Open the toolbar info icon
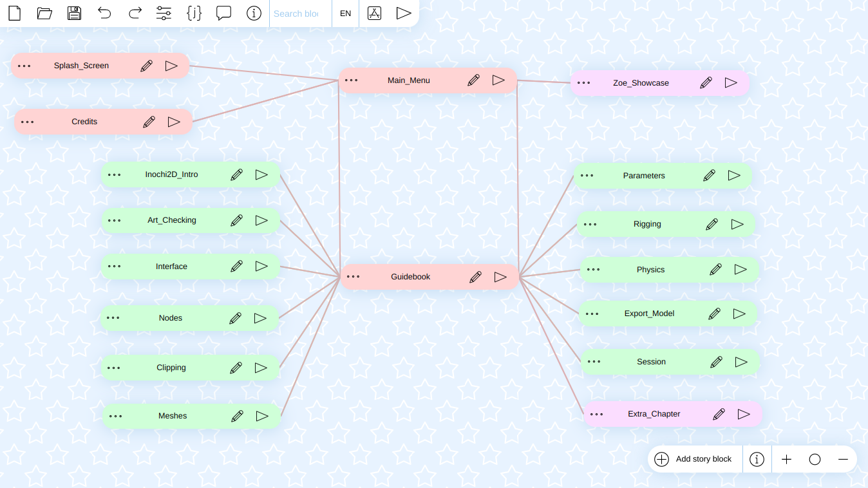Viewport: 868px width, 488px height. (254, 13)
